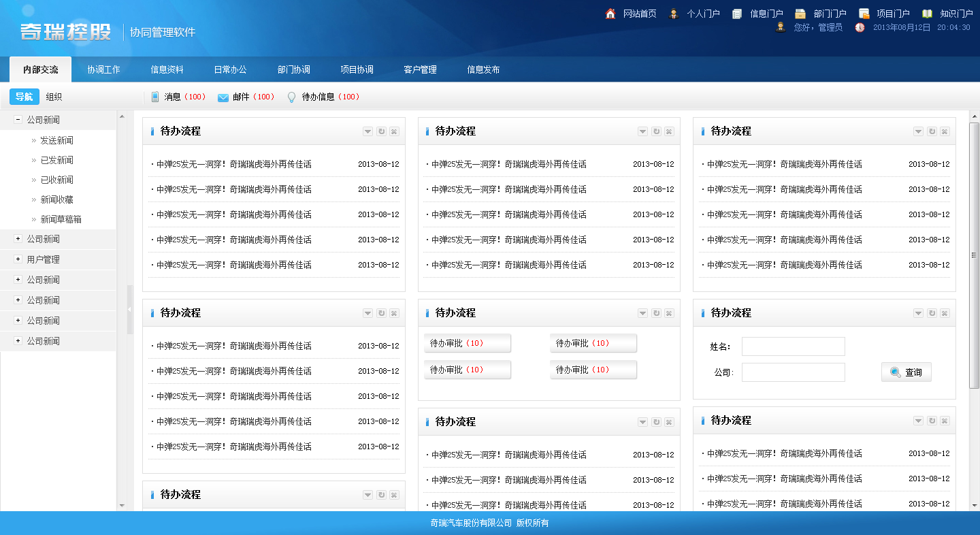Click the 奇瑞控股 logo
Image resolution: width=980 pixels, height=535 pixels.
66,31
